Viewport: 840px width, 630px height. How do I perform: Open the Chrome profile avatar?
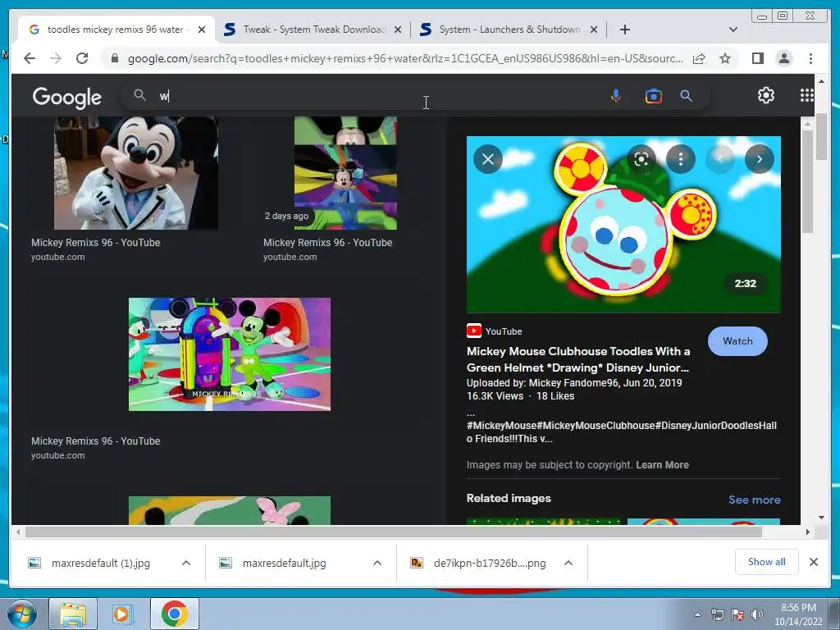click(784, 58)
